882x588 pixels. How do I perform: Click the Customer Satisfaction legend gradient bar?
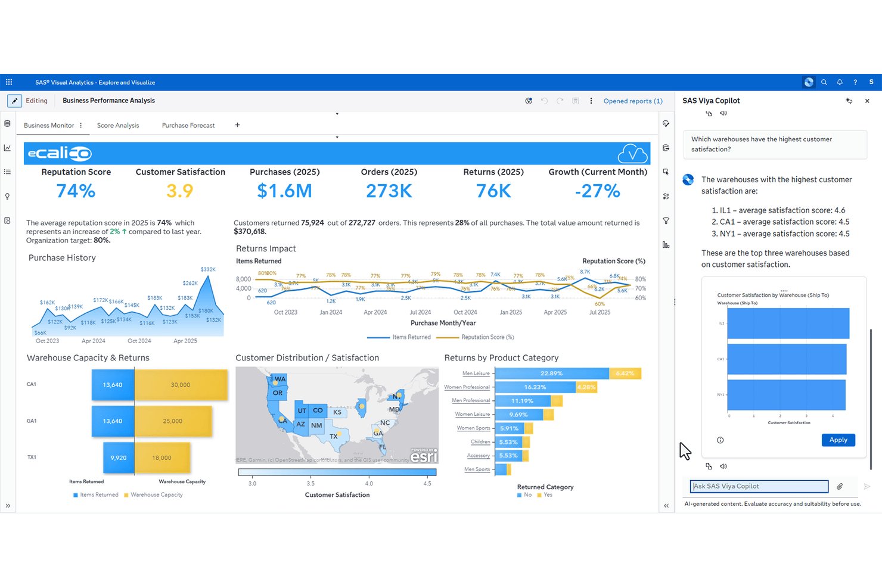coord(337,472)
